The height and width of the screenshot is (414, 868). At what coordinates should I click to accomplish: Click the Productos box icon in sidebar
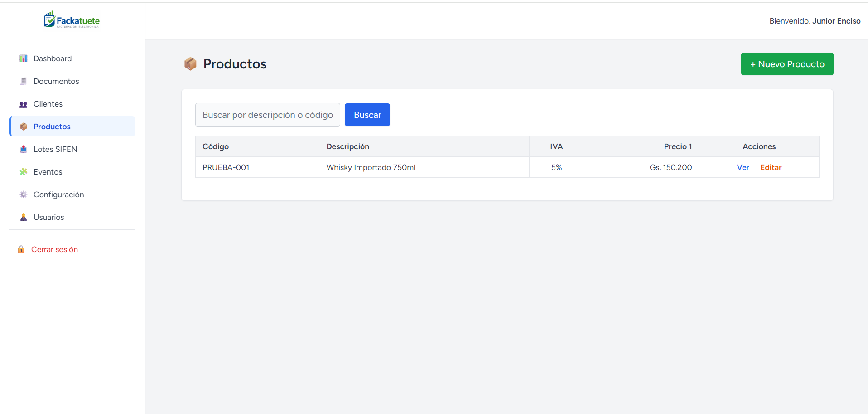(x=24, y=127)
